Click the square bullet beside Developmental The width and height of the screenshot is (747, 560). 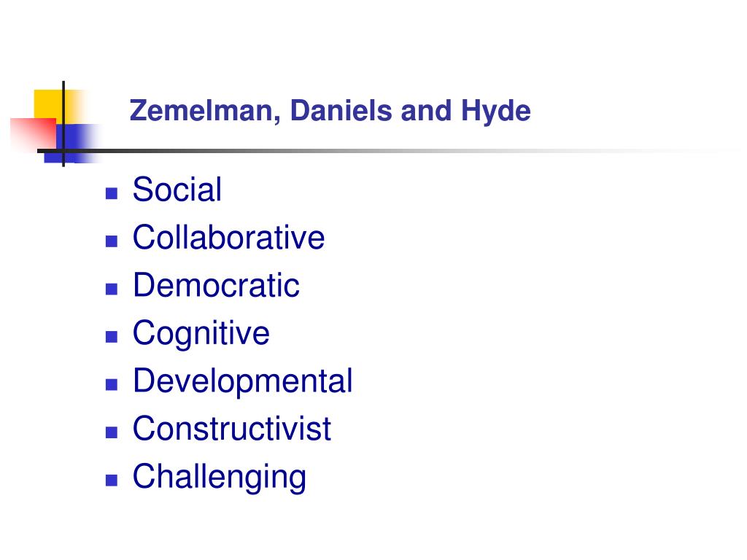coord(112,384)
